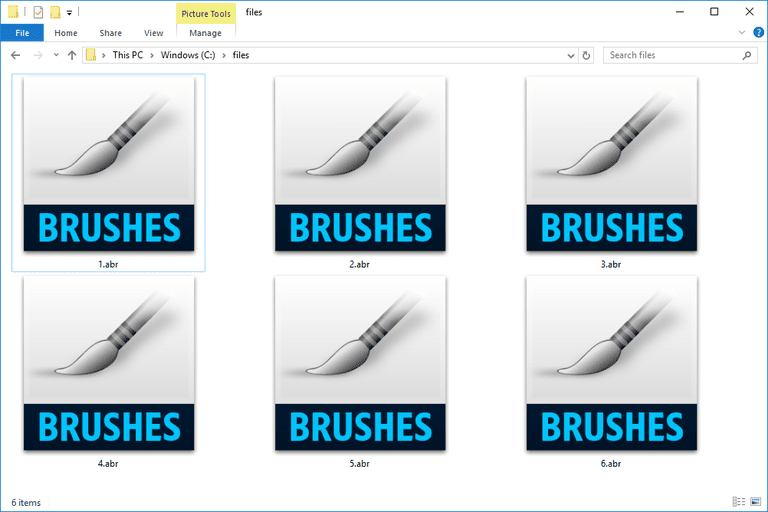Refresh the files folder
The width and height of the screenshot is (768, 512).
coord(586,55)
